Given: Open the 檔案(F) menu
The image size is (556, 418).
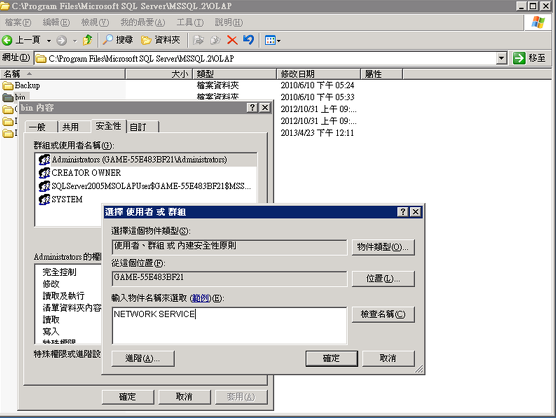Looking at the screenshot, I should tap(18, 22).
